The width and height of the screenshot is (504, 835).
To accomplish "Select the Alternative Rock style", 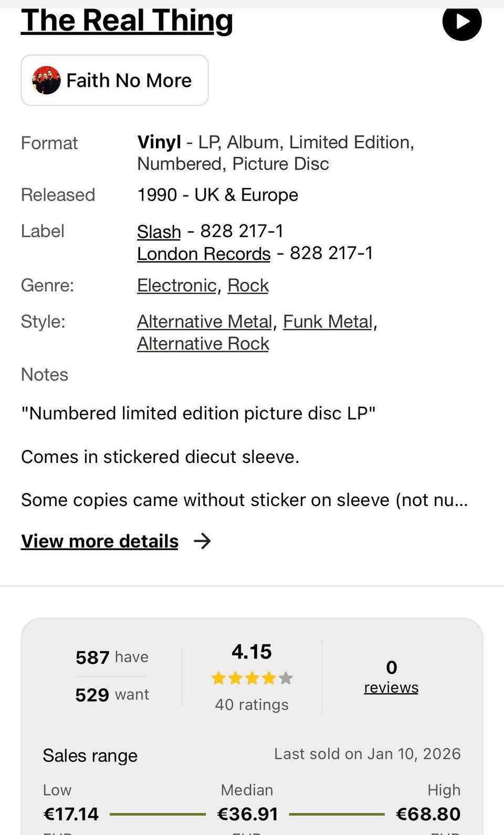I will pyautogui.click(x=203, y=344).
